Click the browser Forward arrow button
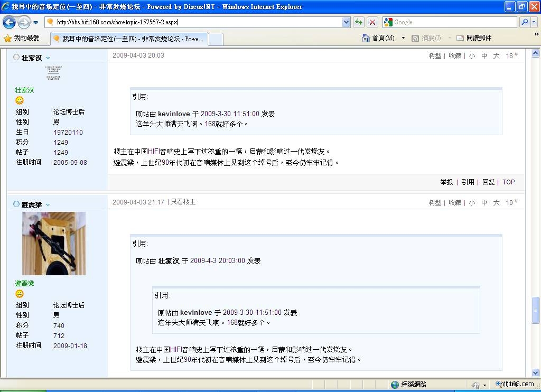This screenshot has height=392, width=541. tap(24, 22)
